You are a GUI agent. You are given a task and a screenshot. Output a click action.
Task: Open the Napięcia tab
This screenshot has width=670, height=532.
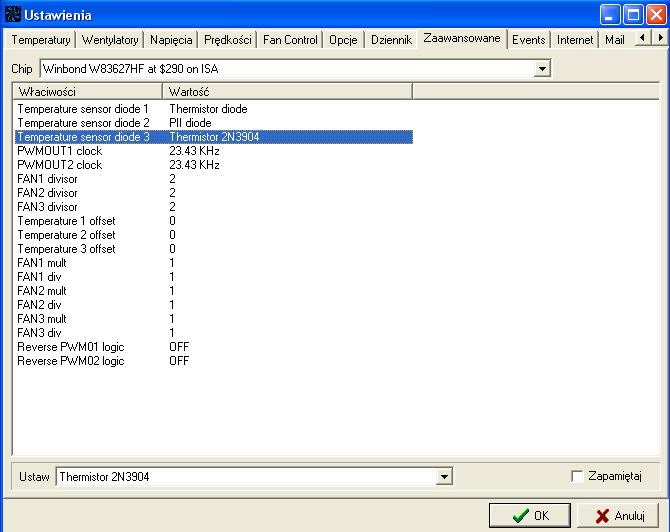pos(171,40)
